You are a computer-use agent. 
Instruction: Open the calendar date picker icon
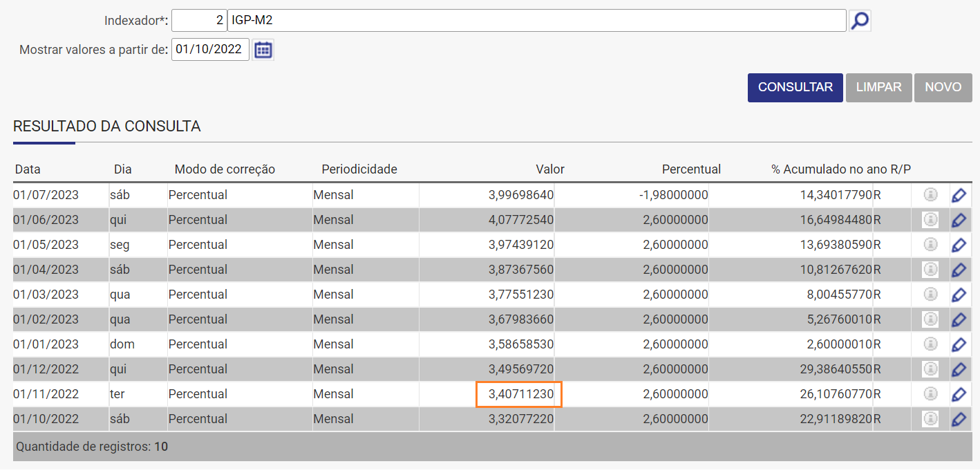pyautogui.click(x=263, y=50)
